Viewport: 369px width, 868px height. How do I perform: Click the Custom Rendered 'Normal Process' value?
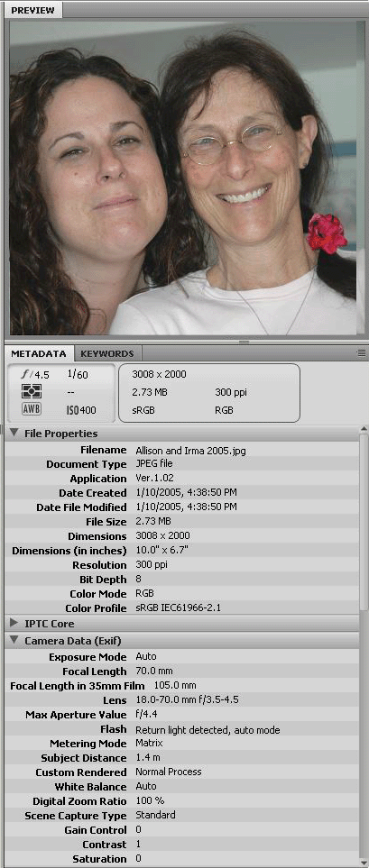click(x=169, y=772)
